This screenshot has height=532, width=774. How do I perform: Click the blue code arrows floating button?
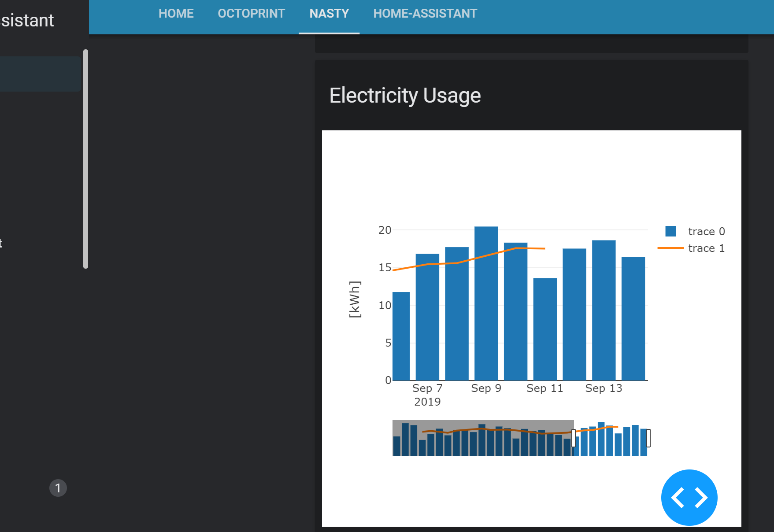pyautogui.click(x=689, y=497)
